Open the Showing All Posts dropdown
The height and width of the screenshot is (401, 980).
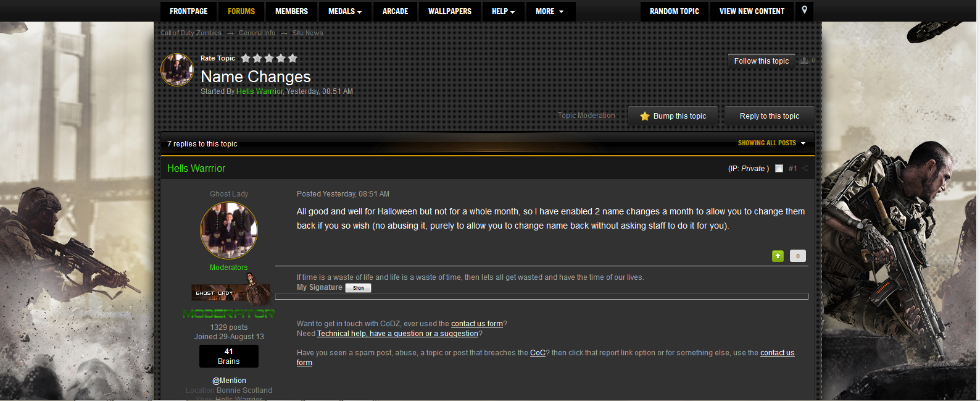coord(771,143)
